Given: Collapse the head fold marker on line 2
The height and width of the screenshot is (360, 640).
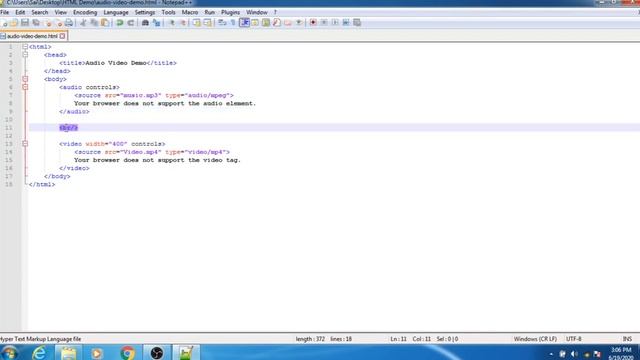Looking at the screenshot, I should 25,55.
